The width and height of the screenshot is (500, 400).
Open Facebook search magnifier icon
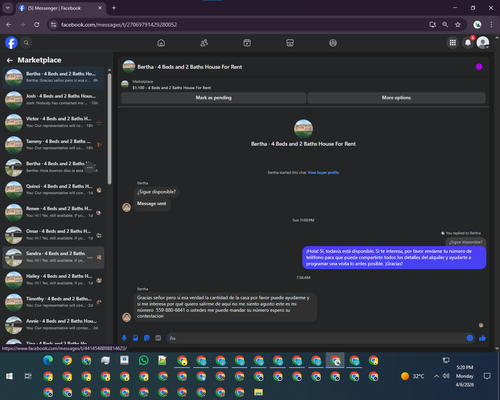point(26,43)
